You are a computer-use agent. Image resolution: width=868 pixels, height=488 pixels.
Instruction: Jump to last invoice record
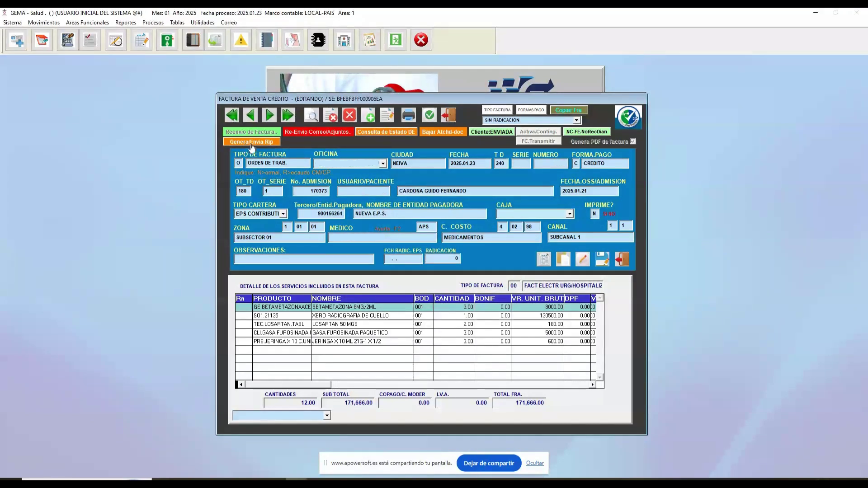point(288,115)
